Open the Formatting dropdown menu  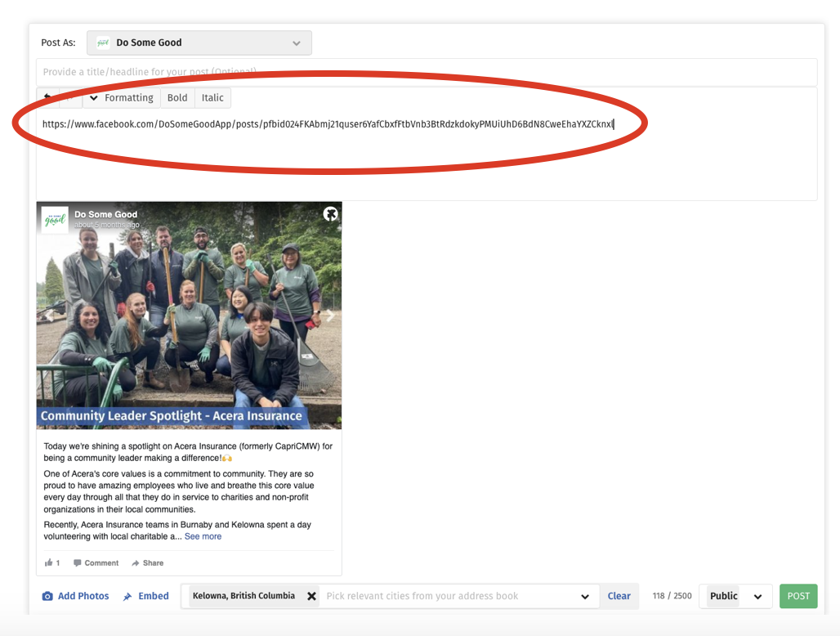122,97
